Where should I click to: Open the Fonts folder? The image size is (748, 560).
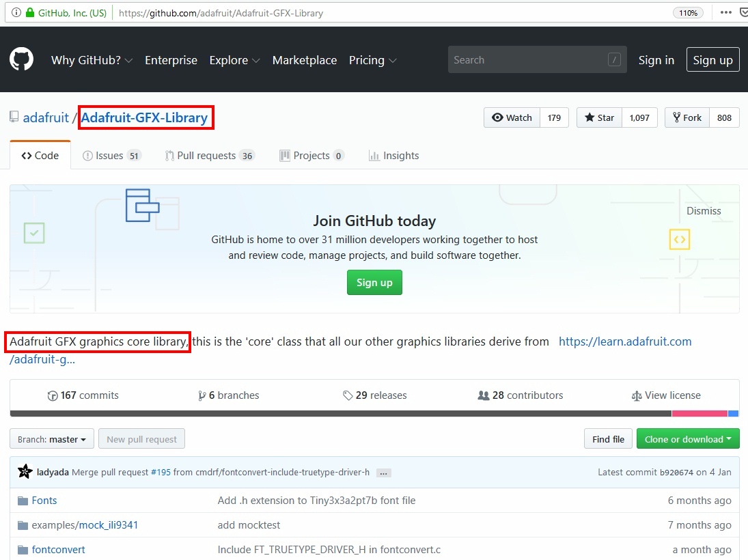tap(44, 501)
